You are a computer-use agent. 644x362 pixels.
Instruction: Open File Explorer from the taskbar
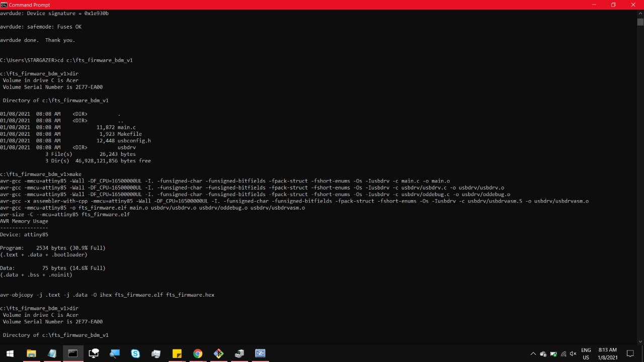click(x=31, y=353)
